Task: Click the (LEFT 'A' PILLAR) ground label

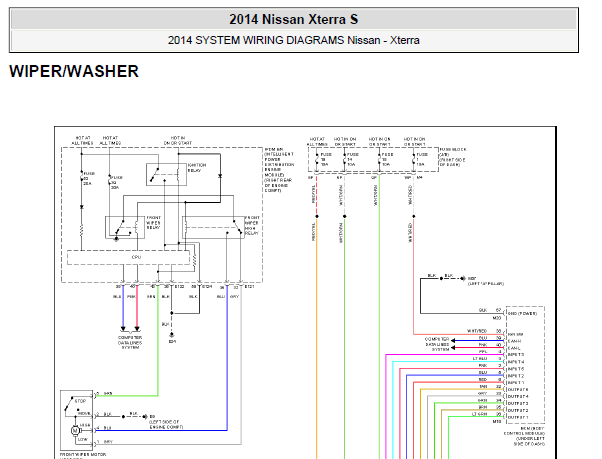Action: [x=486, y=284]
